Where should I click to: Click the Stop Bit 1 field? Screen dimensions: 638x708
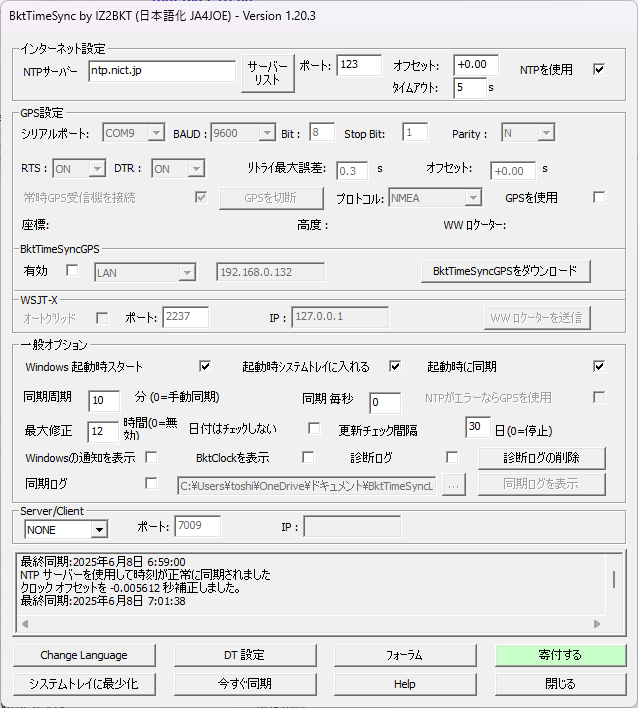415,133
